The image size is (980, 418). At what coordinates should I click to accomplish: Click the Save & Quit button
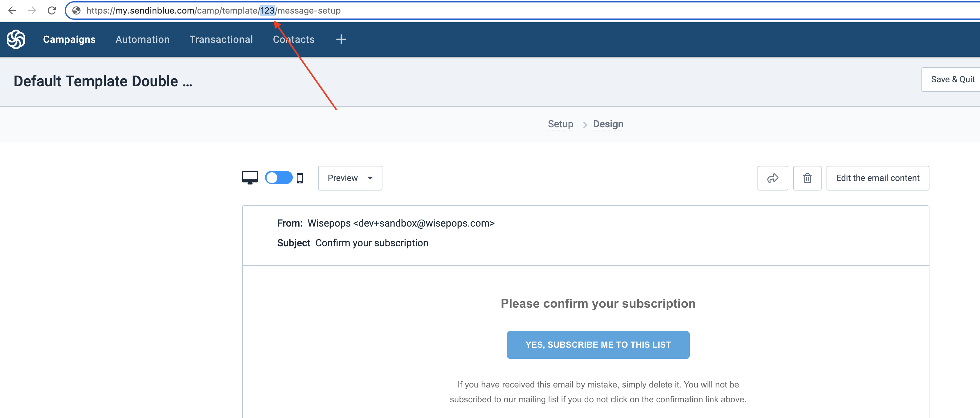(x=951, y=80)
